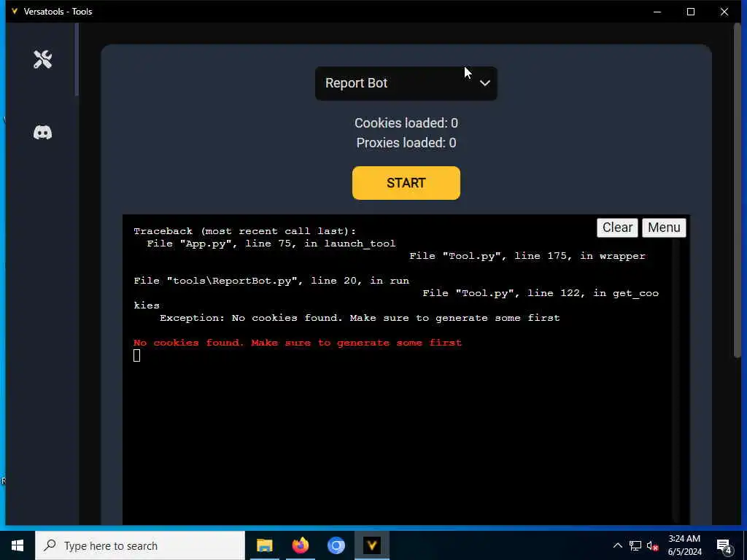Viewport: 747px width, 560px height.
Task: Open the Tools section in the sidebar
Action: [42, 60]
